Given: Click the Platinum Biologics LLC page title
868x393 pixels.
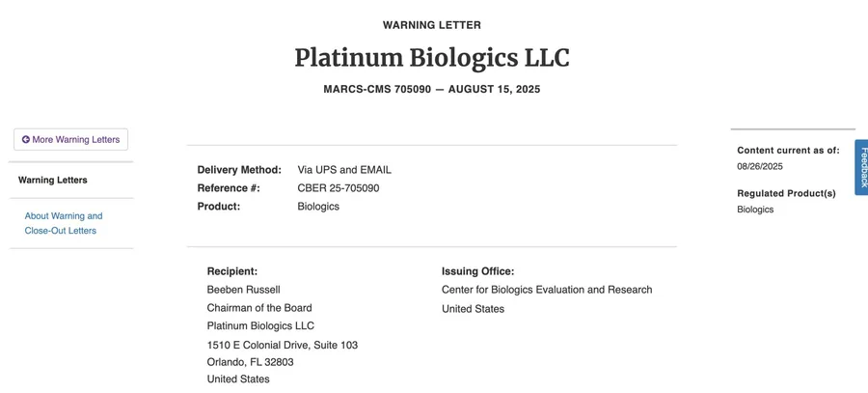Looking at the screenshot, I should point(432,58).
